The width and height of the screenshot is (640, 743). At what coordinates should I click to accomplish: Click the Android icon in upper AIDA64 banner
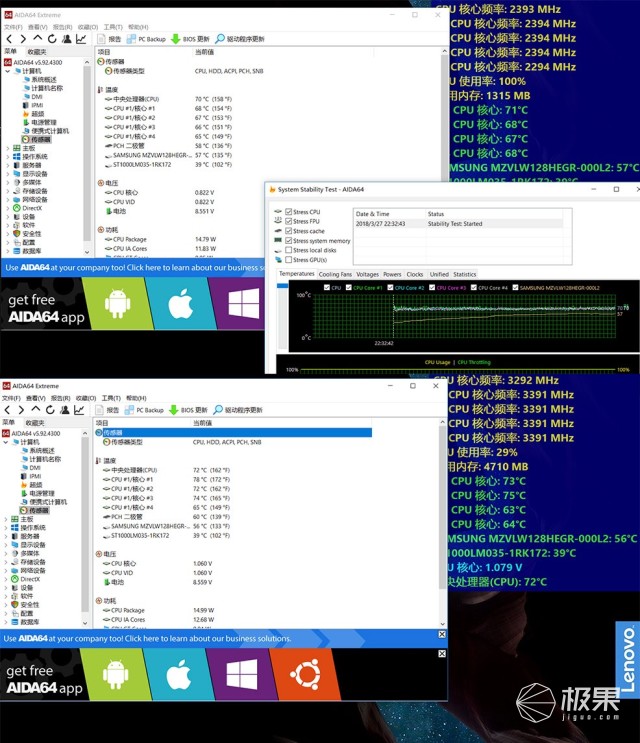(x=117, y=303)
